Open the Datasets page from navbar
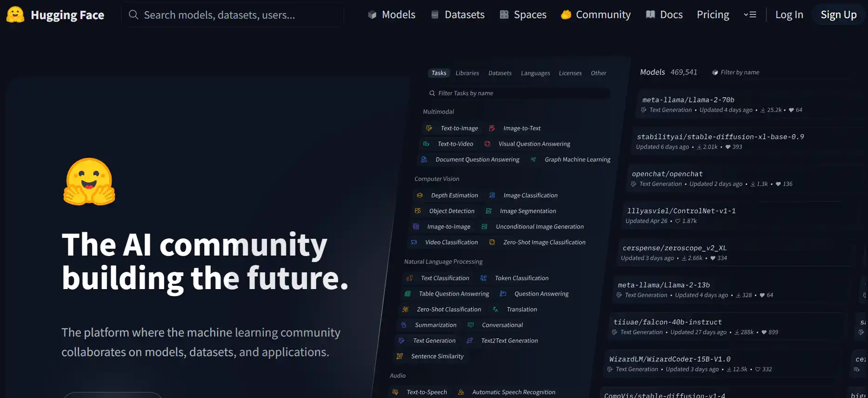This screenshot has height=398, width=868. [x=457, y=15]
